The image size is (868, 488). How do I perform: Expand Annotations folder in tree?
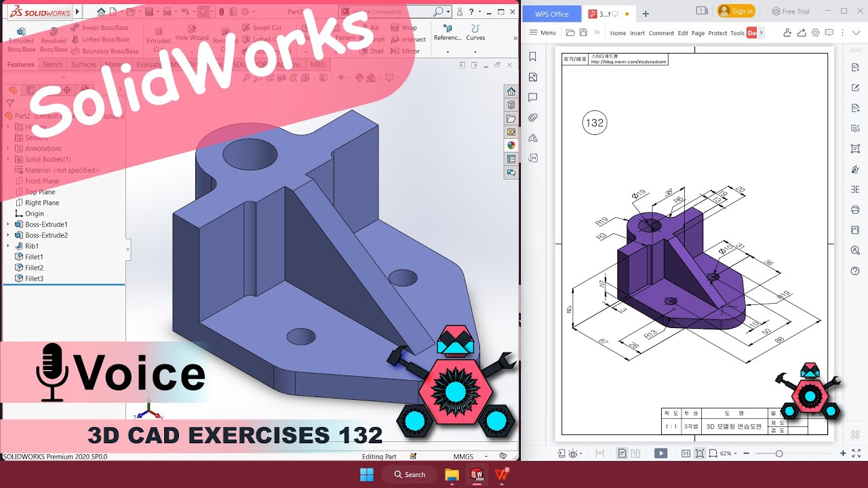(7, 148)
